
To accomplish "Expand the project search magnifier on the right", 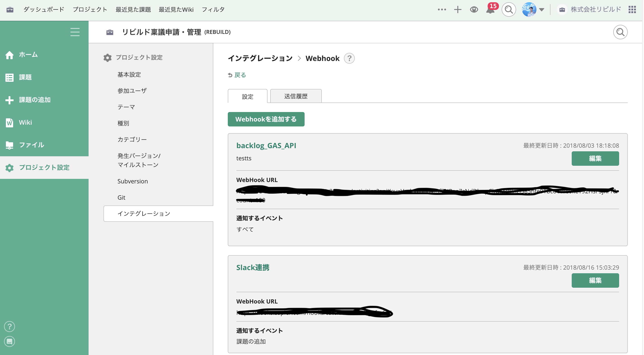I will point(620,32).
